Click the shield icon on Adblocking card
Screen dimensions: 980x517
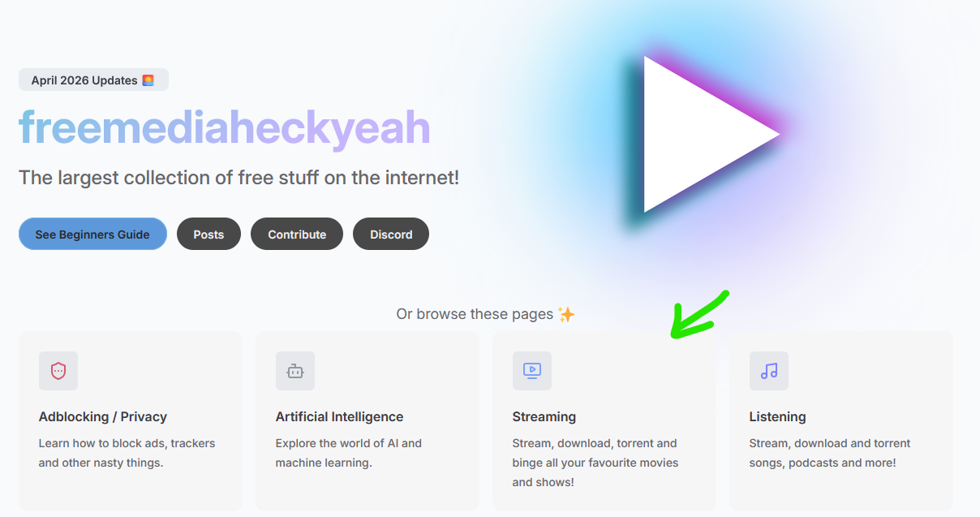coord(58,371)
